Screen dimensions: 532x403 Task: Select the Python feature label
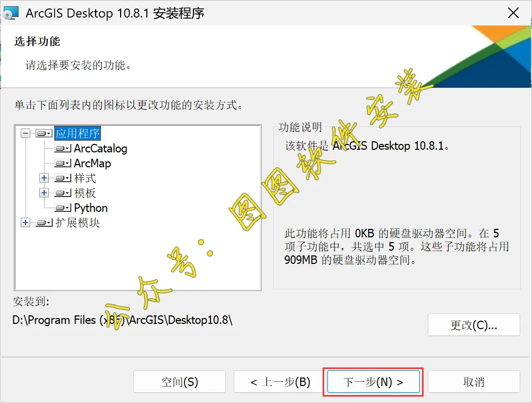click(x=91, y=208)
